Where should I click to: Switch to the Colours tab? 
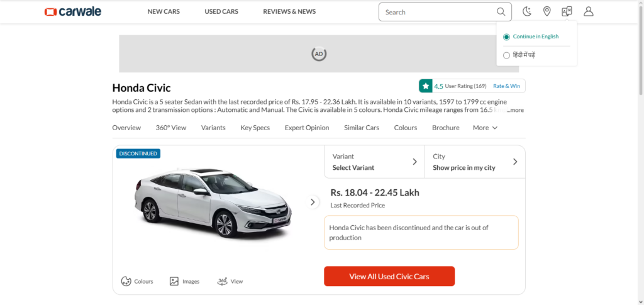click(406, 128)
